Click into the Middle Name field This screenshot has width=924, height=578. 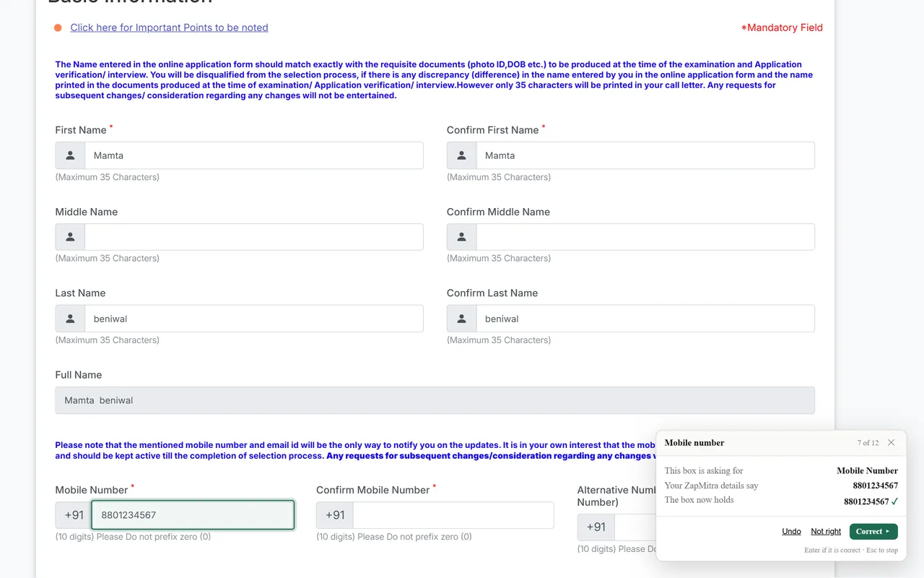click(254, 237)
